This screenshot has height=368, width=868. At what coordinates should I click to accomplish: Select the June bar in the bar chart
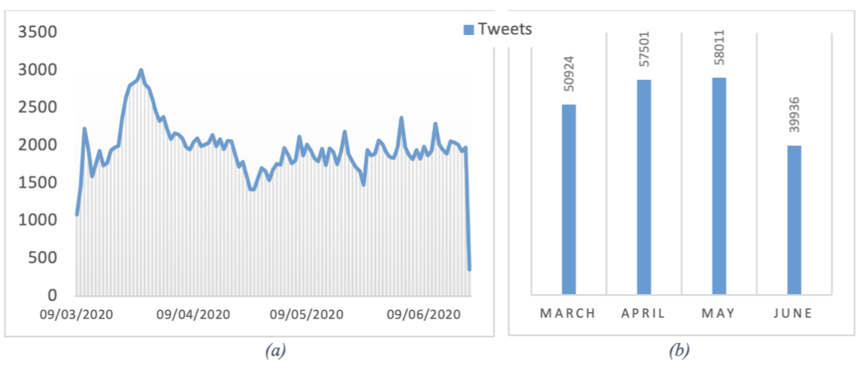pos(794,220)
